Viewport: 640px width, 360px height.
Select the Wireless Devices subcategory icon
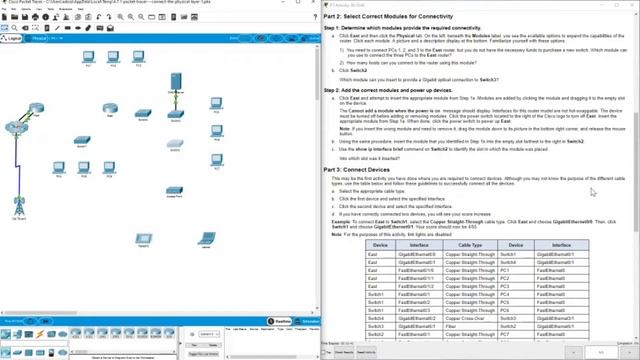point(40,353)
